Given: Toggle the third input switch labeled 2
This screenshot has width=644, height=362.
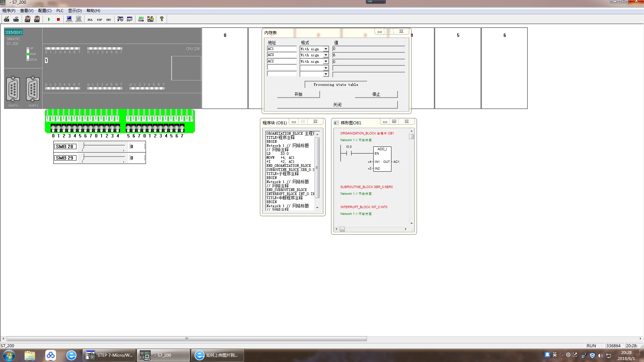Looking at the screenshot, I should [x=64, y=128].
